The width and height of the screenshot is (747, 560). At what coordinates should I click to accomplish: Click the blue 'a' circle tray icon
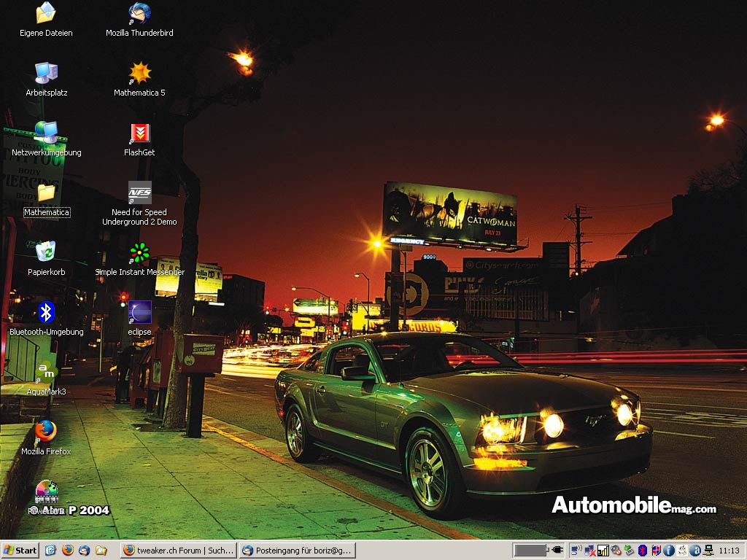pos(695,551)
